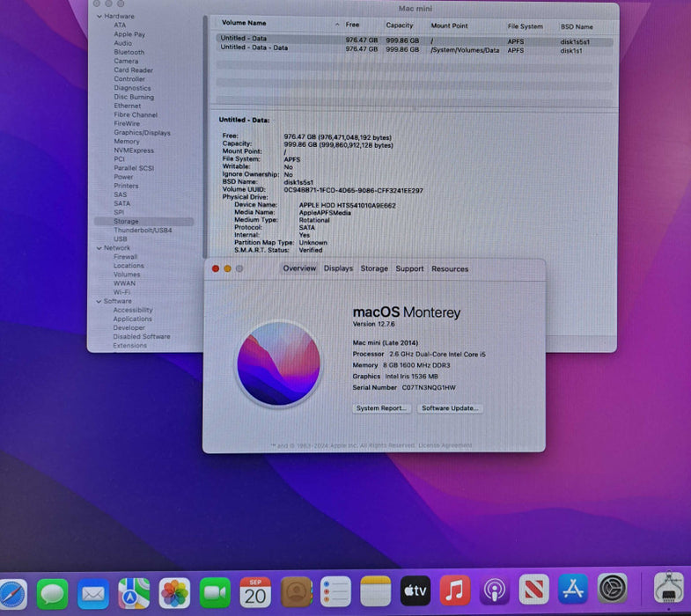Open Contacts app in Dock

[296, 591]
